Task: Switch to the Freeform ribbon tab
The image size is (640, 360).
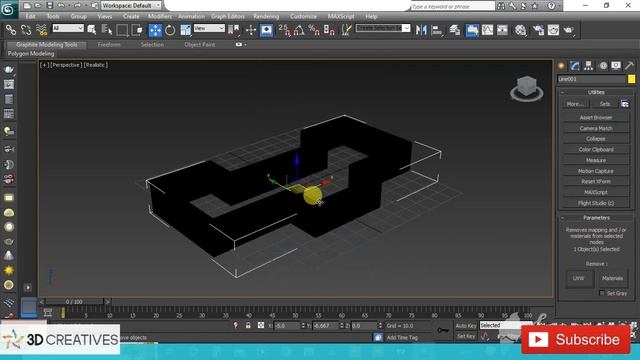Action: (109, 44)
